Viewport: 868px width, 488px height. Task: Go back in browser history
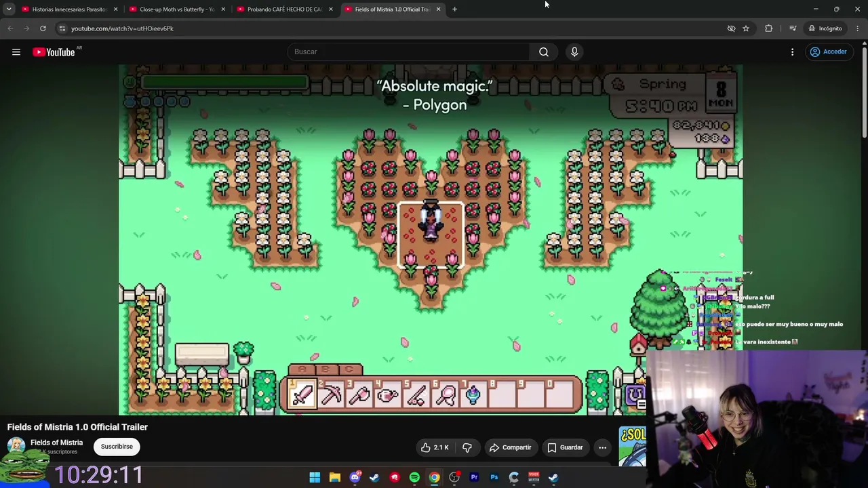pos(10,28)
